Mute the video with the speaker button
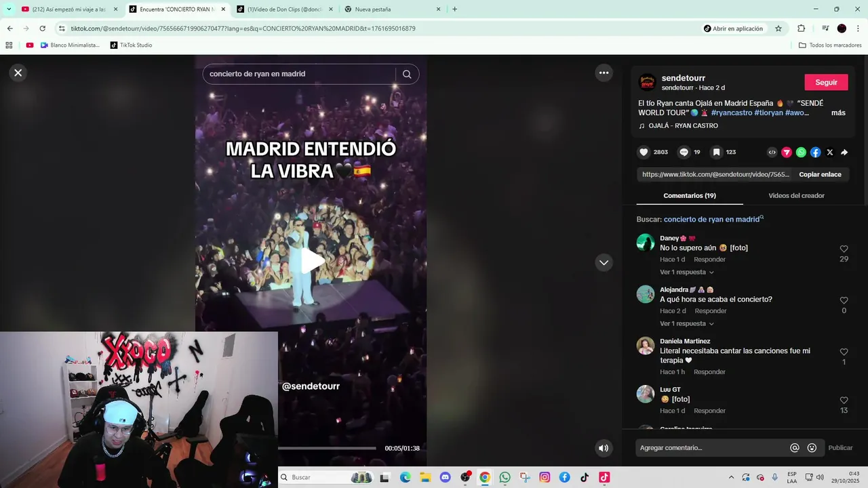 point(604,448)
